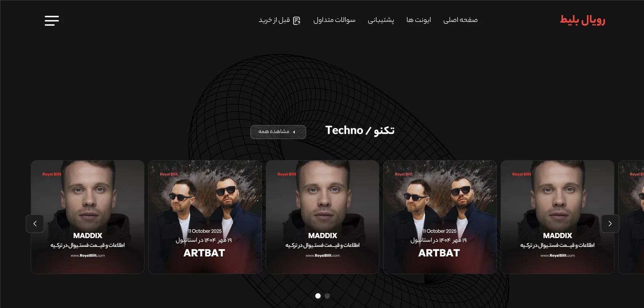This screenshot has height=308, width=644.
Task: Click the document icon beside قبل از خرید
Action: point(297,21)
